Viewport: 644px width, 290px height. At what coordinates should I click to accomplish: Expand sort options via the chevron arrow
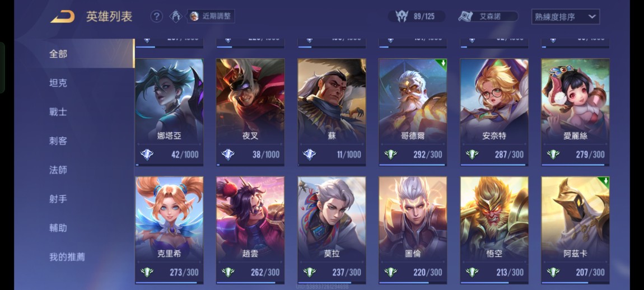[x=592, y=17]
